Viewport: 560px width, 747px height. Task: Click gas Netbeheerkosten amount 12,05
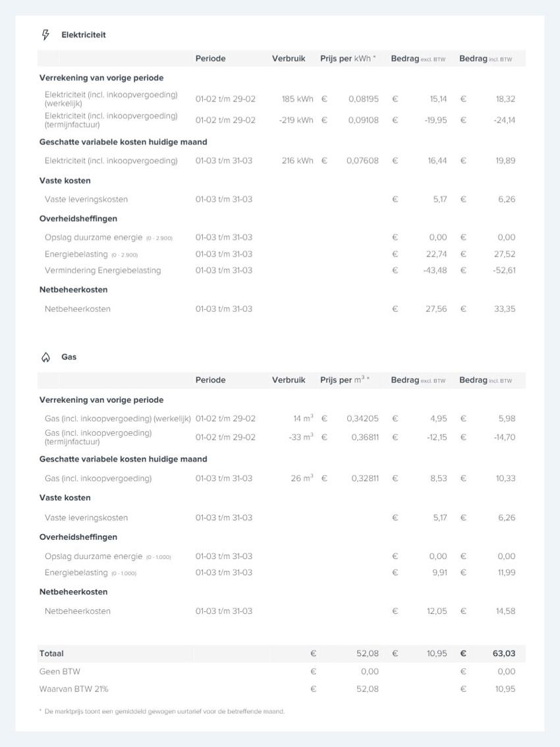coord(437,611)
